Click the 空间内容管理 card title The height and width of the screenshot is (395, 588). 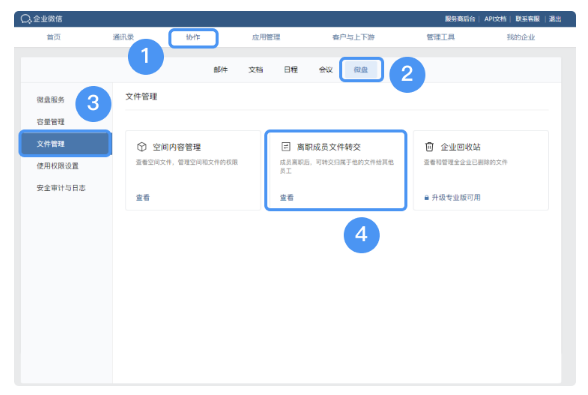tap(177, 147)
